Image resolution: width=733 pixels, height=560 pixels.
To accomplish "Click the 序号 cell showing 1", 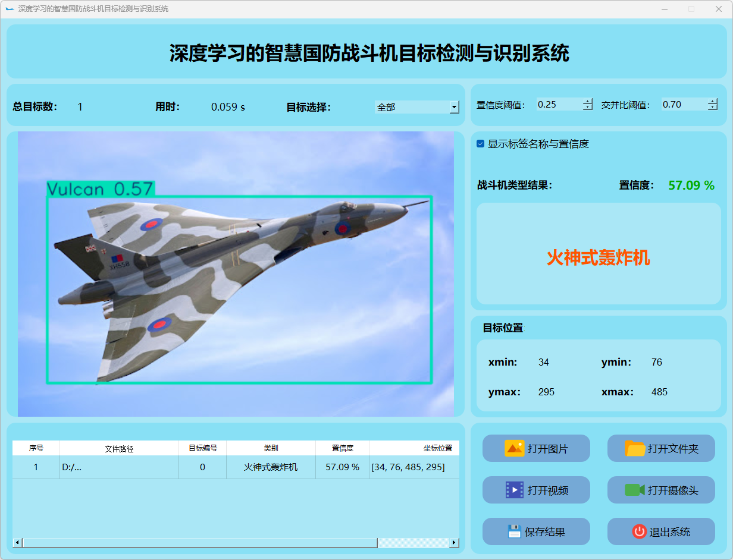I will [x=36, y=467].
